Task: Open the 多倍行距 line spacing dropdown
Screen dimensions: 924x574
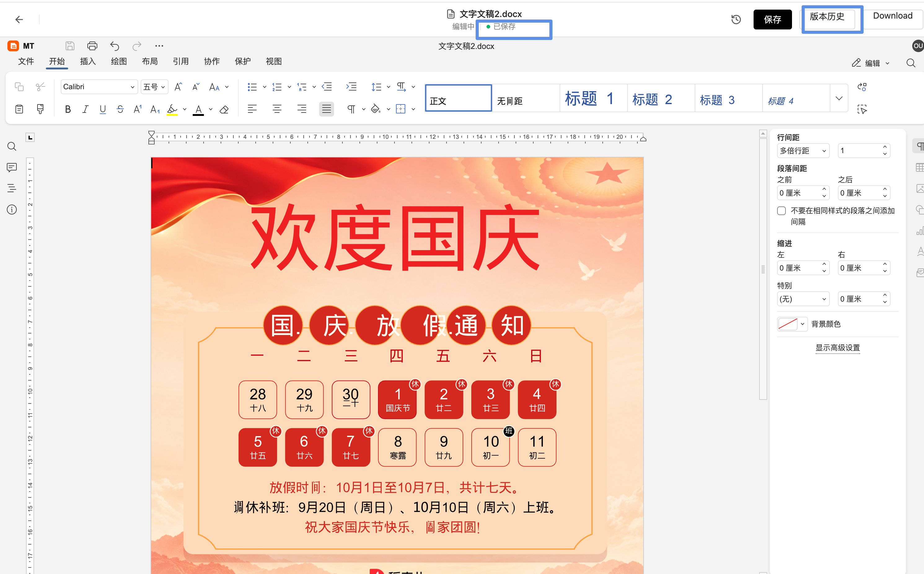Action: (x=803, y=151)
